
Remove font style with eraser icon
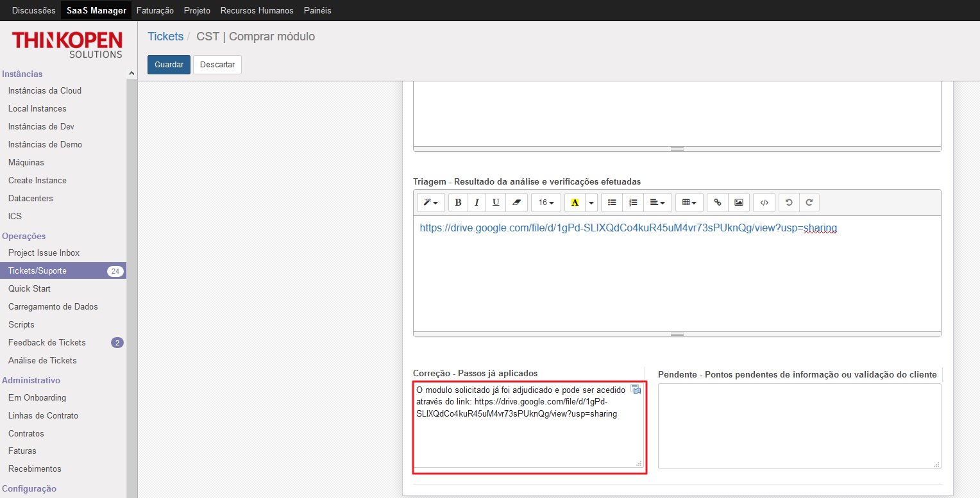tap(516, 203)
